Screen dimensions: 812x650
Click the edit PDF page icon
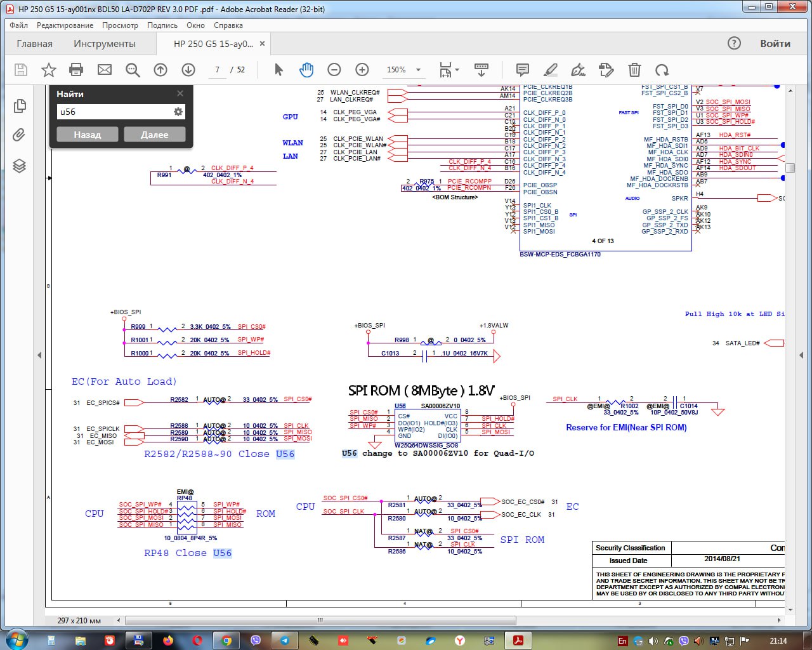tap(606, 70)
